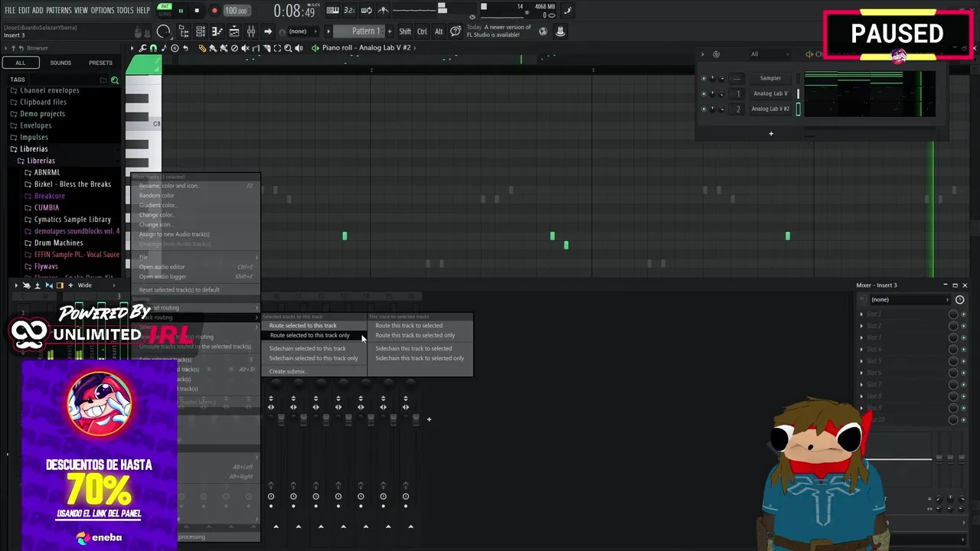Open the Mixer Insert 3 clock latency icon
The width and height of the screenshot is (980, 551).
coord(959,299)
